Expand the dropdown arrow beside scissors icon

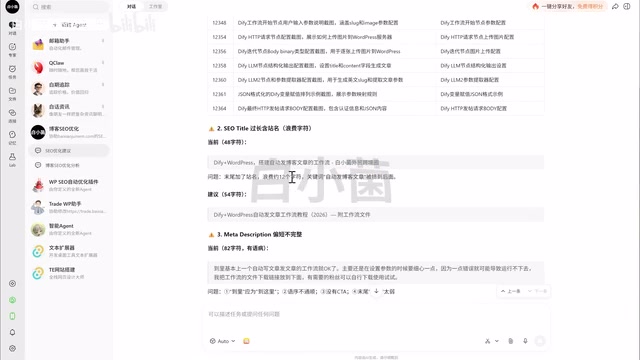point(497,341)
